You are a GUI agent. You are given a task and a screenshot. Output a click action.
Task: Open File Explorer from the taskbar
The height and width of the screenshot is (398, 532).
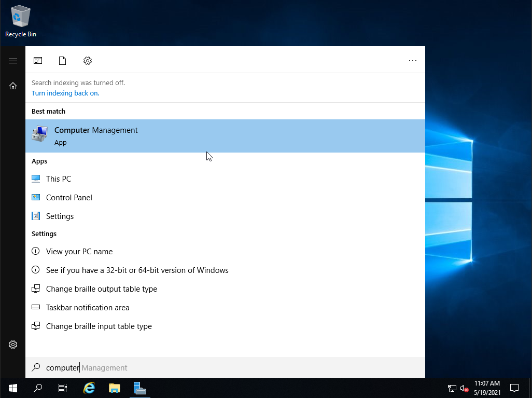[114, 388]
